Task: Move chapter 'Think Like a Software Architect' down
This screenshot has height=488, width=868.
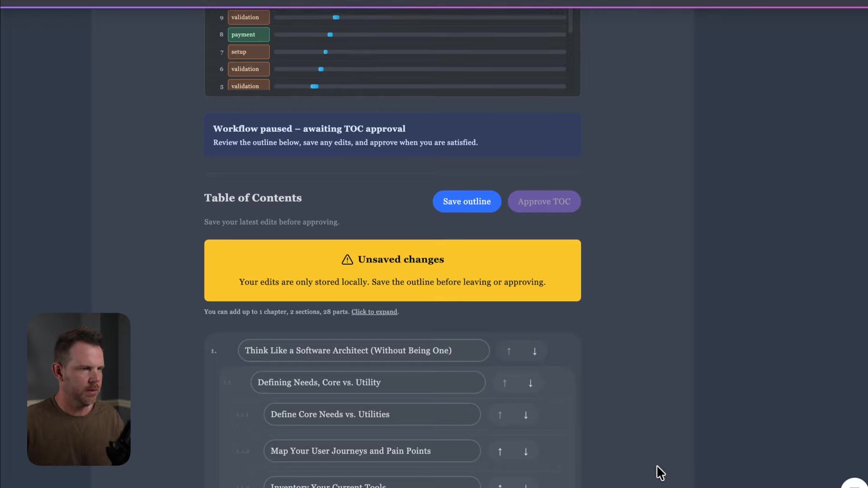Action: (534, 351)
